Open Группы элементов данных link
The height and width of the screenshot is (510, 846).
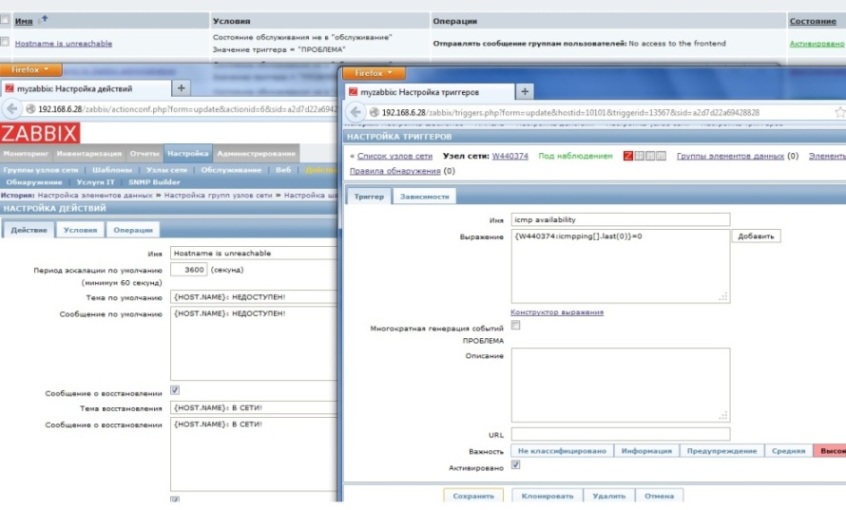point(730,156)
